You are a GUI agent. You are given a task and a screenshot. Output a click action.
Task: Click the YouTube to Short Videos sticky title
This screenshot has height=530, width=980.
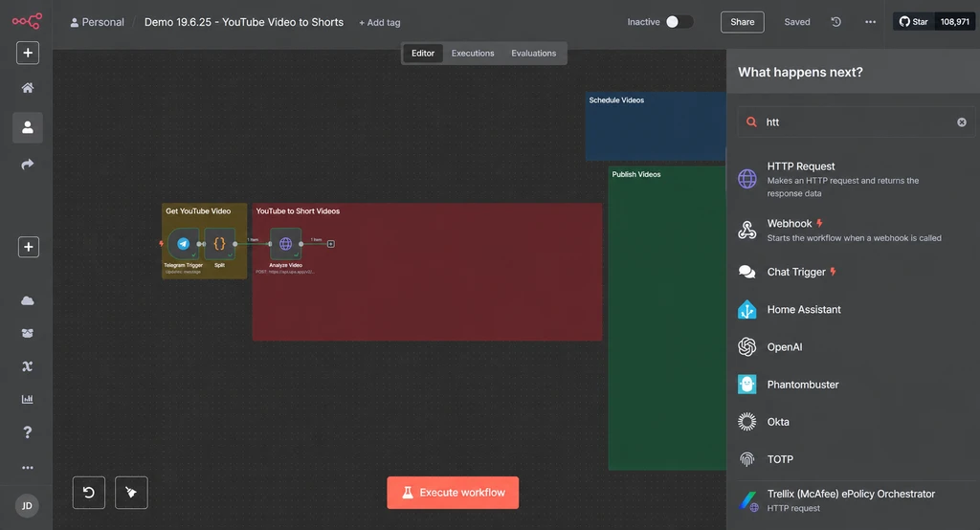point(298,211)
